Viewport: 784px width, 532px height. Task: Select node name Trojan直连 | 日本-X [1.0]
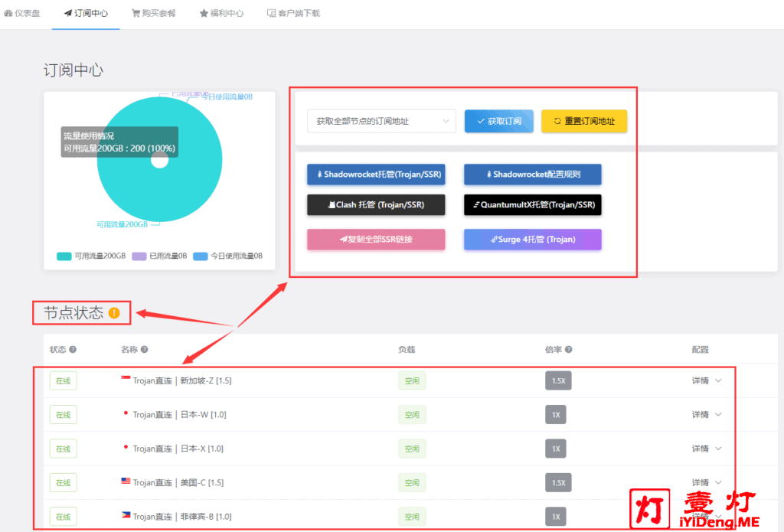tap(178, 449)
